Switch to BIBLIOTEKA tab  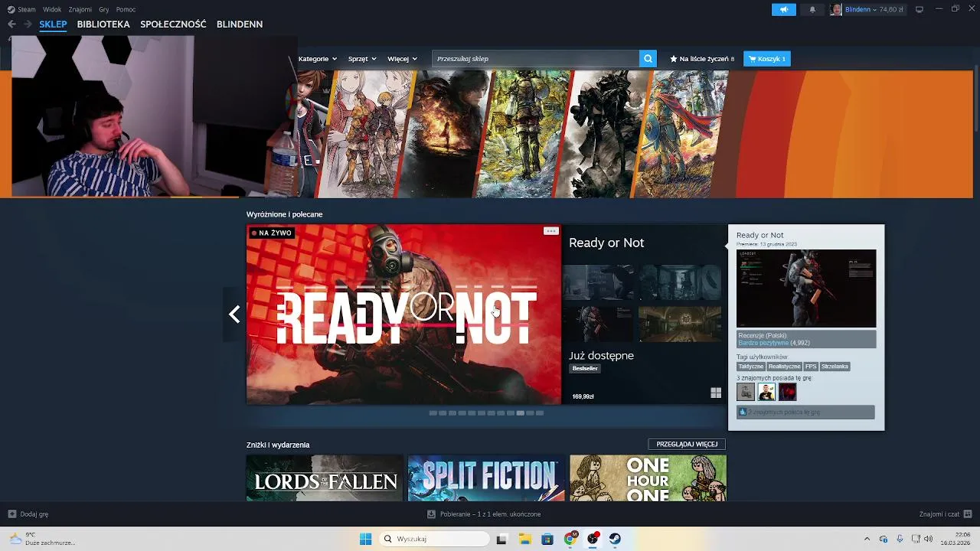click(x=103, y=24)
